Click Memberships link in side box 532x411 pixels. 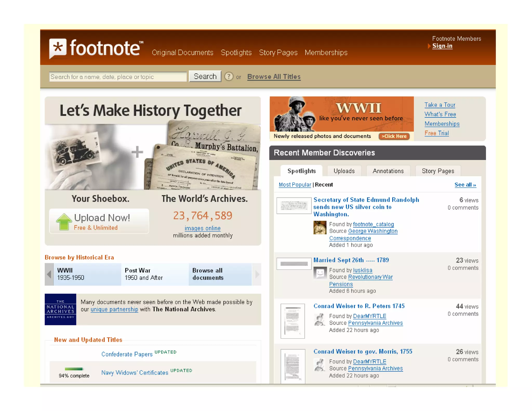[442, 124]
